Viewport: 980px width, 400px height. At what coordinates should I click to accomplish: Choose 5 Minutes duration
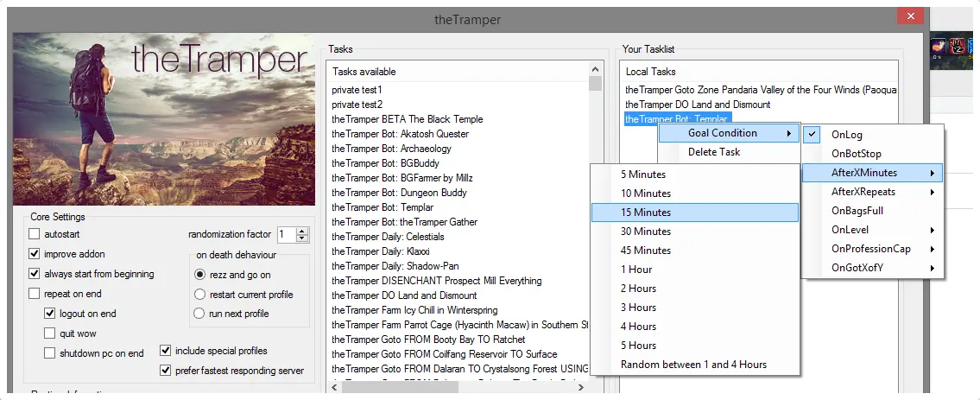click(x=695, y=175)
